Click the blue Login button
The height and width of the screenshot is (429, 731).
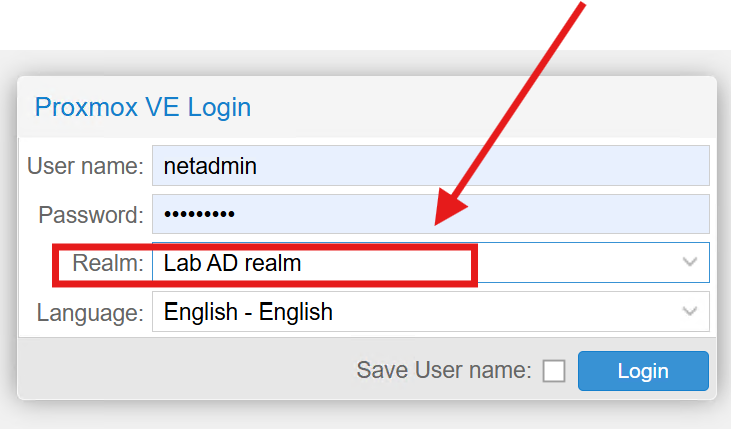pyautogui.click(x=643, y=371)
